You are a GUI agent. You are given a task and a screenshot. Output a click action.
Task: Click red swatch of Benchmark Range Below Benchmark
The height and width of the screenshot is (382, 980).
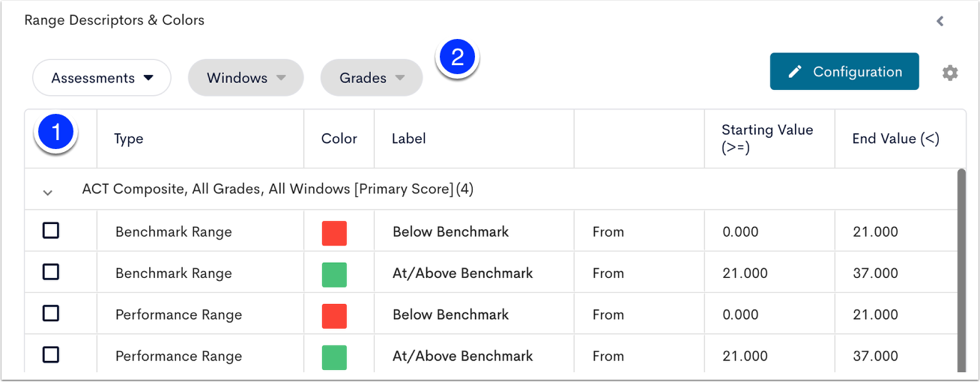click(334, 233)
